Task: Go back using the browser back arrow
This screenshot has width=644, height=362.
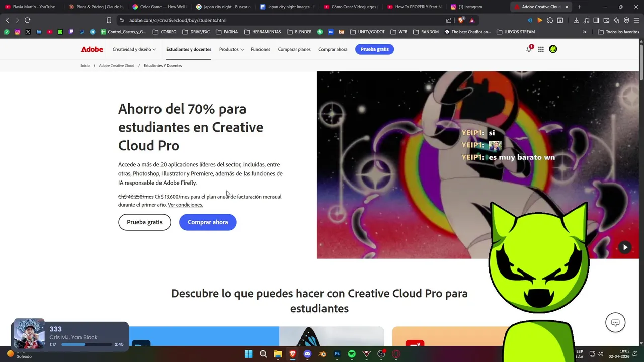Action: tap(7, 20)
